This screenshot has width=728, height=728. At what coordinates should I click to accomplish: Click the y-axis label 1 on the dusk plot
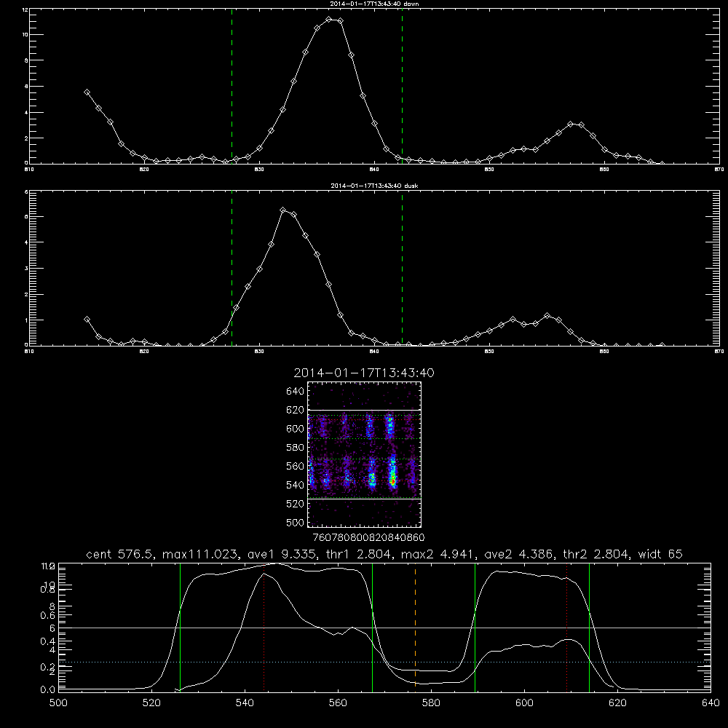pyautogui.click(x=26, y=320)
